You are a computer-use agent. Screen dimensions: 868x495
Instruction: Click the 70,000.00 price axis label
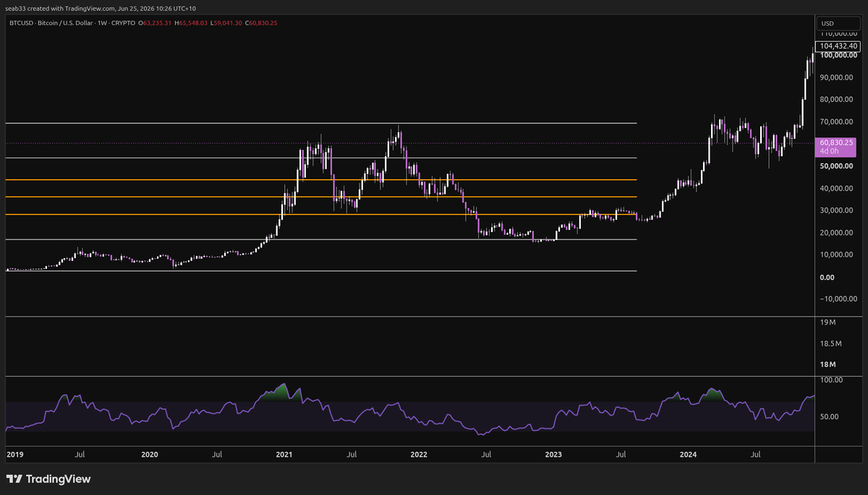pos(838,122)
